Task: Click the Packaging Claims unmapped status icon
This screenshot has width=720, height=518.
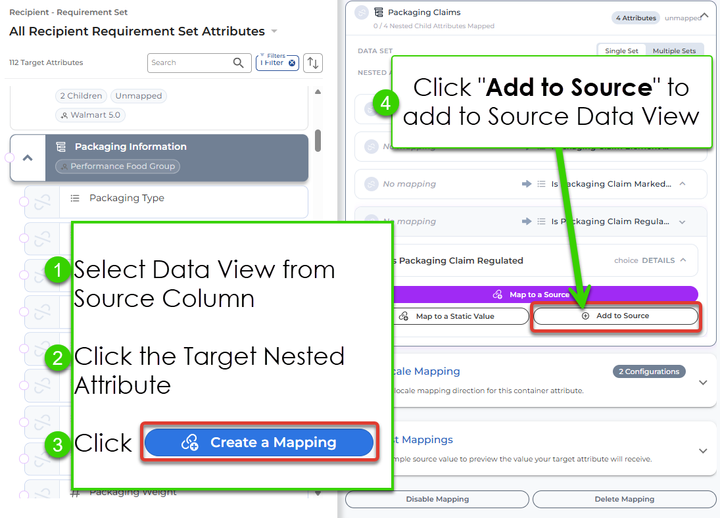Action: coord(361,13)
